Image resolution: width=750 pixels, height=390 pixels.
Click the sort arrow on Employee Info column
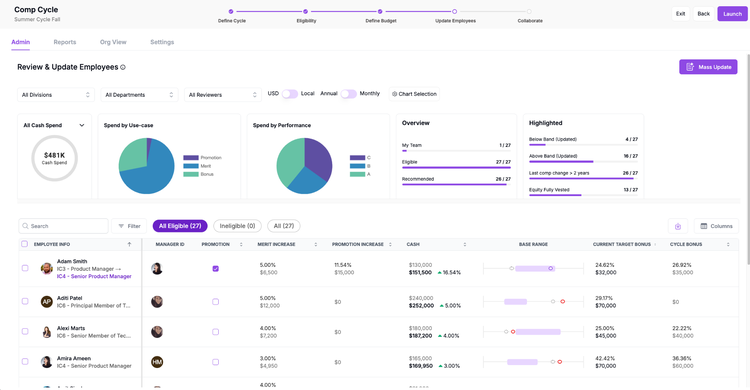tap(129, 245)
